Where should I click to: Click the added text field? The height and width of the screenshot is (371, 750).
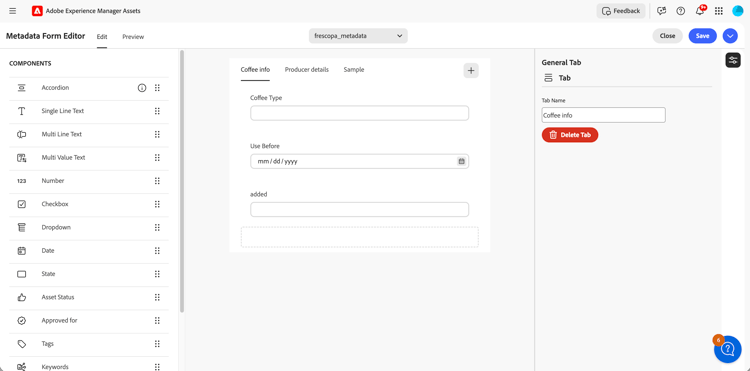(360, 209)
